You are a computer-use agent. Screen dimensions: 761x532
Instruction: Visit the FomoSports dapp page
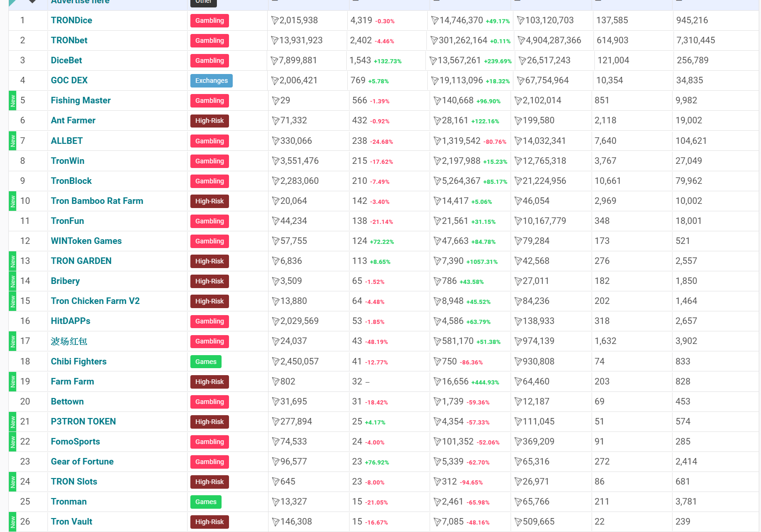(75, 441)
